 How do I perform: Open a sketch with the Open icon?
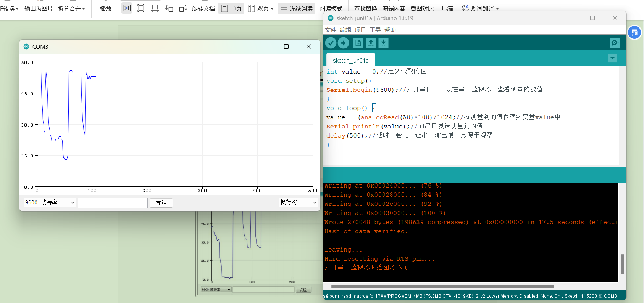point(371,43)
